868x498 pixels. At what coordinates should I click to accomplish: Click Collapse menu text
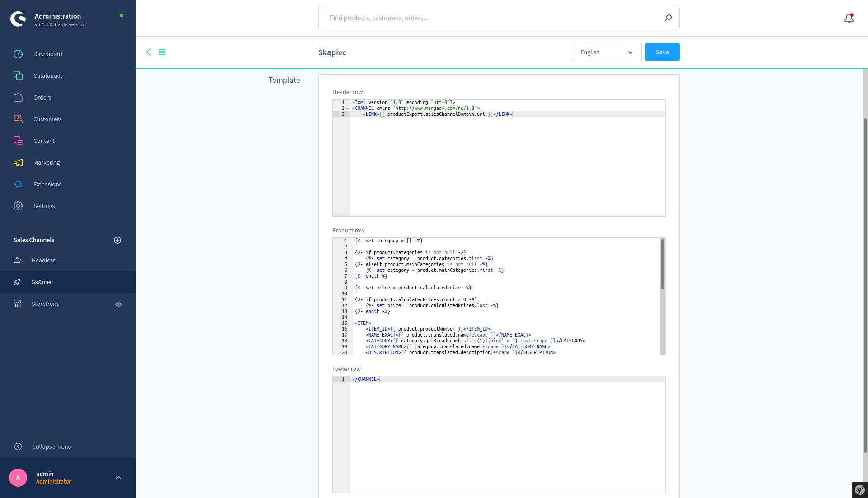[x=52, y=446]
